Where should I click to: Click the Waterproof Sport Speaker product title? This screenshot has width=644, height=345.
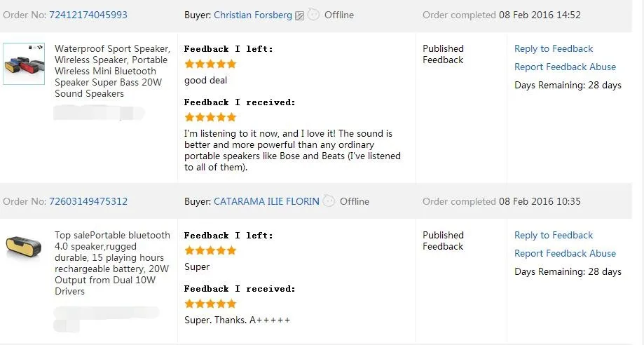click(x=112, y=71)
